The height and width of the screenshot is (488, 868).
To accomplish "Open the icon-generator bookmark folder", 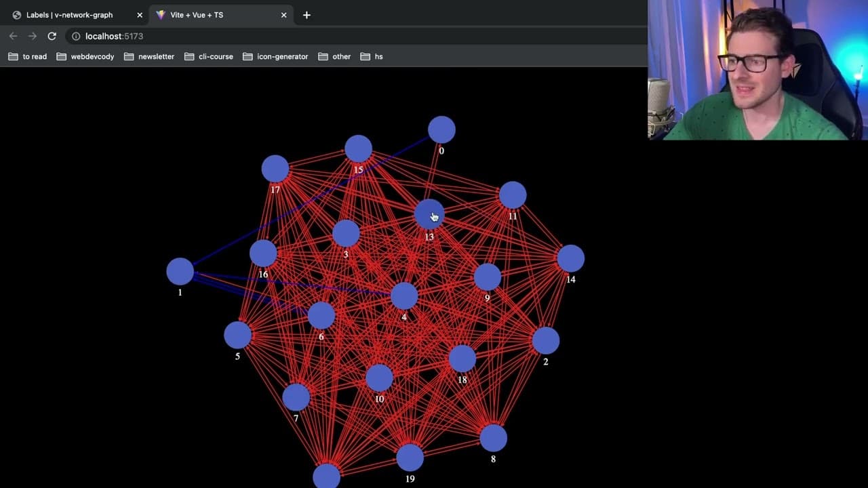I will [275, 56].
